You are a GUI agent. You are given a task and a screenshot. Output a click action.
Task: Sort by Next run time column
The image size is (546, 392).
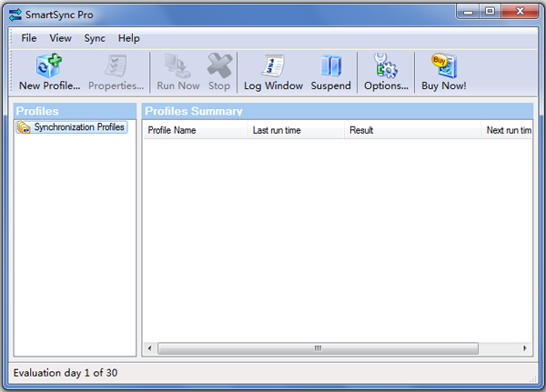coord(508,130)
